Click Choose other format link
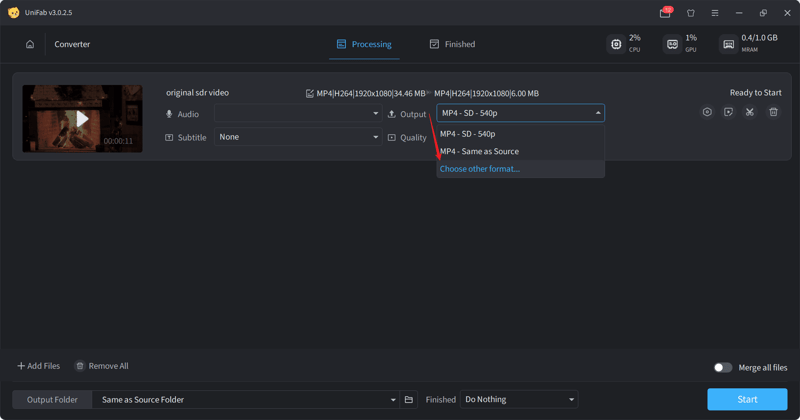 coord(480,169)
